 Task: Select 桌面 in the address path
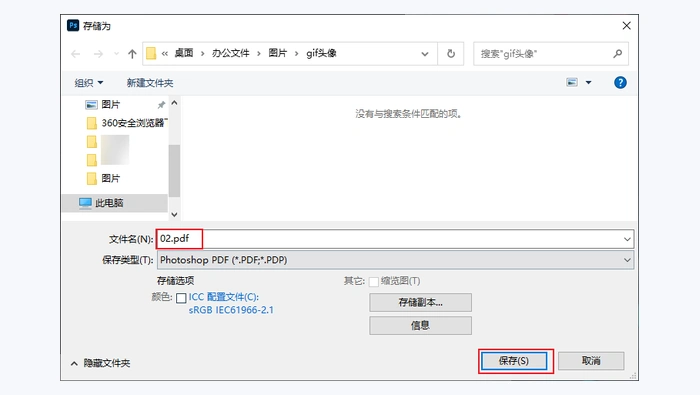(183, 53)
